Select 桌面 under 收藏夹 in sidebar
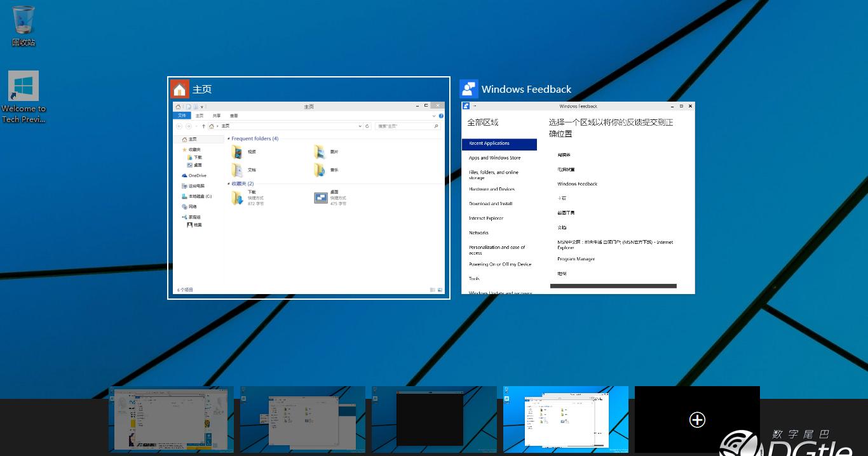The image size is (868, 456). click(194, 164)
